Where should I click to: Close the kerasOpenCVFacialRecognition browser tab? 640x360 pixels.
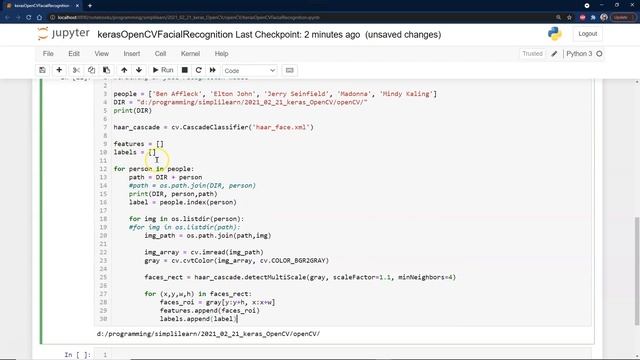tap(77, 6)
